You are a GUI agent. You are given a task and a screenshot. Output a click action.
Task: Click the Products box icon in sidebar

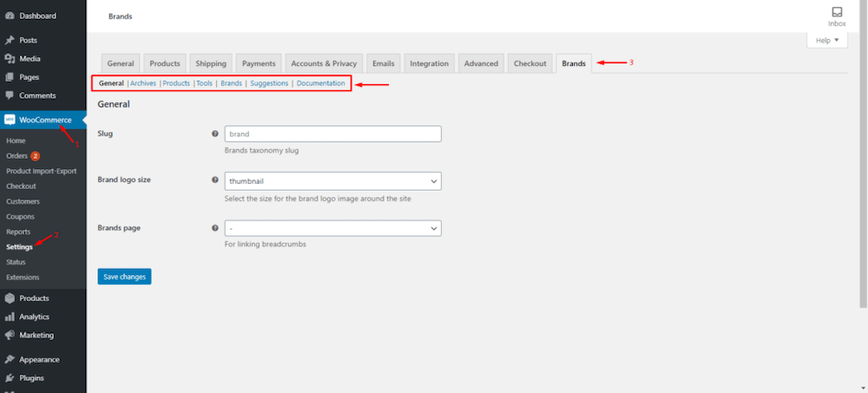point(10,298)
